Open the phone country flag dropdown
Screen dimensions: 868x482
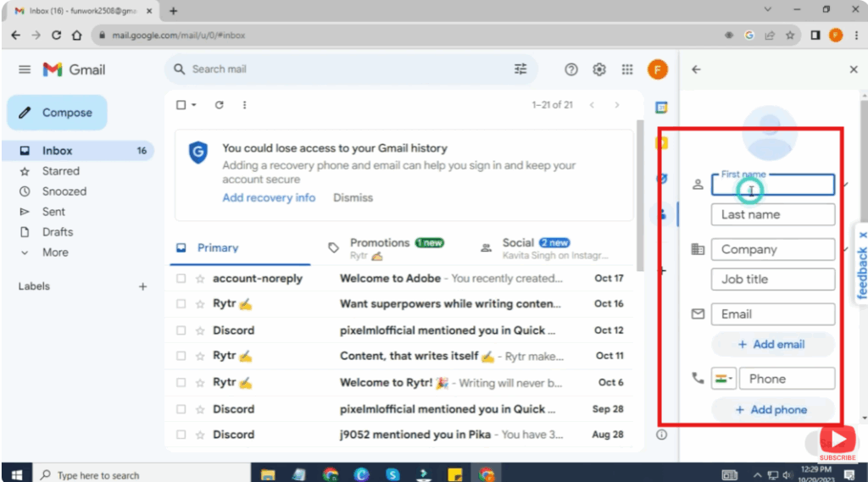(x=725, y=379)
